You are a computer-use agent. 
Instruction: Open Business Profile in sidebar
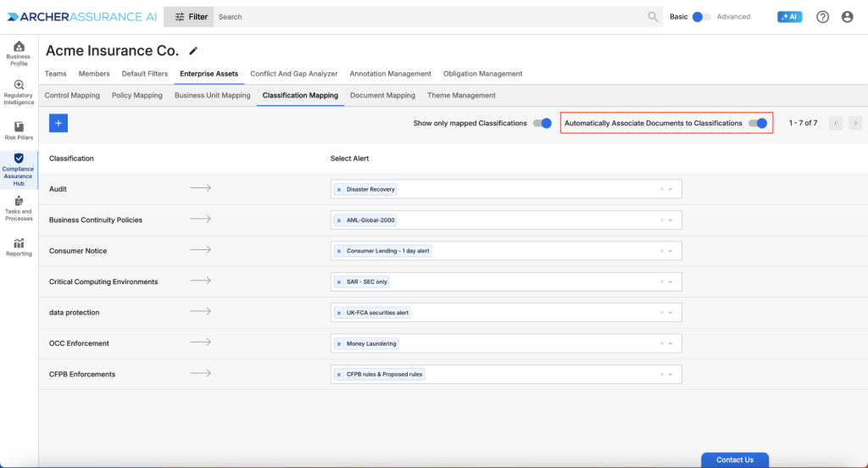[x=19, y=53]
